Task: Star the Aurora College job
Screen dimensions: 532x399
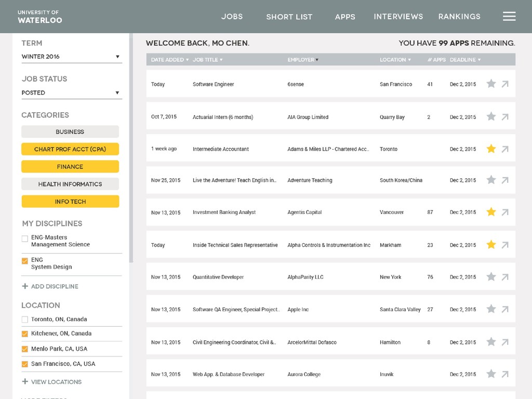Action: pos(491,374)
